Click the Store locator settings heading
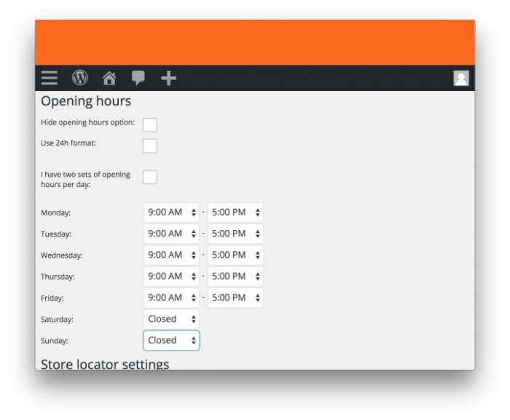Image resolution: width=510 pixels, height=420 pixels. click(x=105, y=364)
